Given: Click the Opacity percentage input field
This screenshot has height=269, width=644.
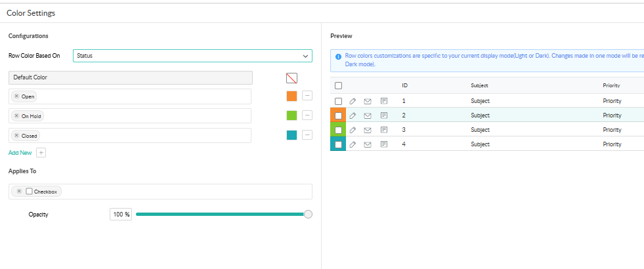Looking at the screenshot, I should tap(121, 215).
